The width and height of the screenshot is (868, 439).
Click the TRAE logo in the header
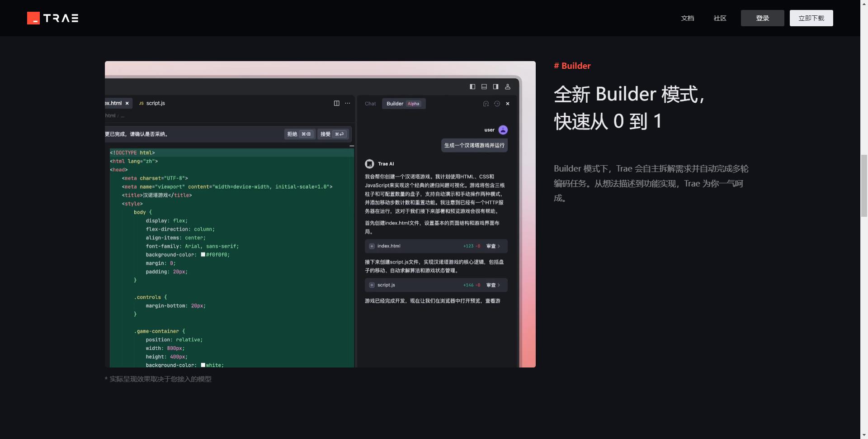[x=53, y=18]
